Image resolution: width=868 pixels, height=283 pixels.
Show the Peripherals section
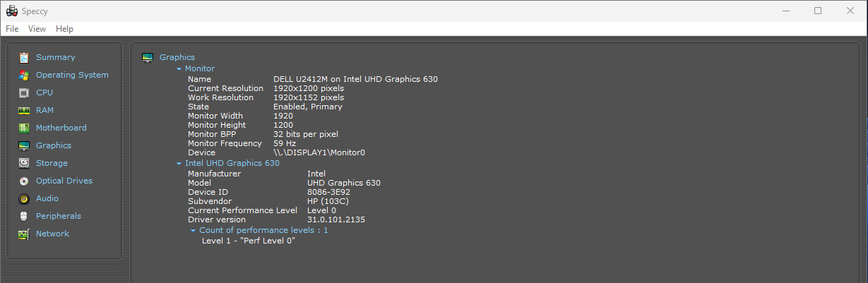(59, 216)
